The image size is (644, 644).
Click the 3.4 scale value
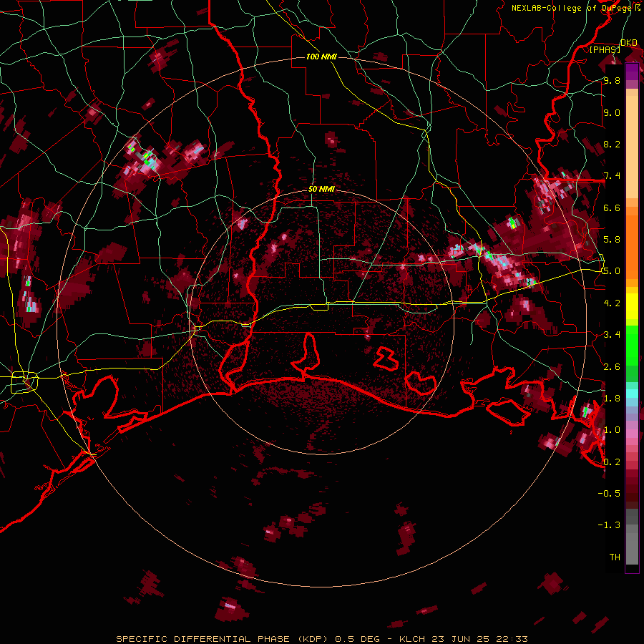[612, 335]
